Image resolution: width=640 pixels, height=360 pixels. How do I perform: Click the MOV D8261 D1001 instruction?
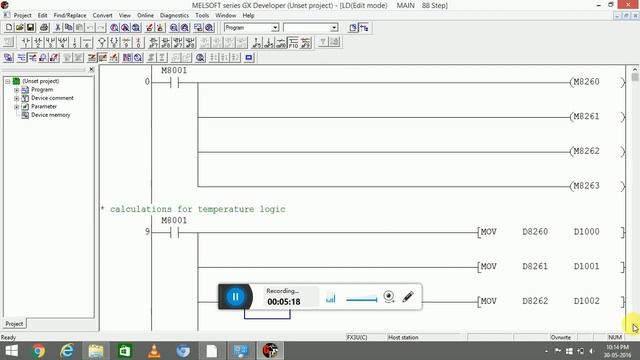point(551,267)
